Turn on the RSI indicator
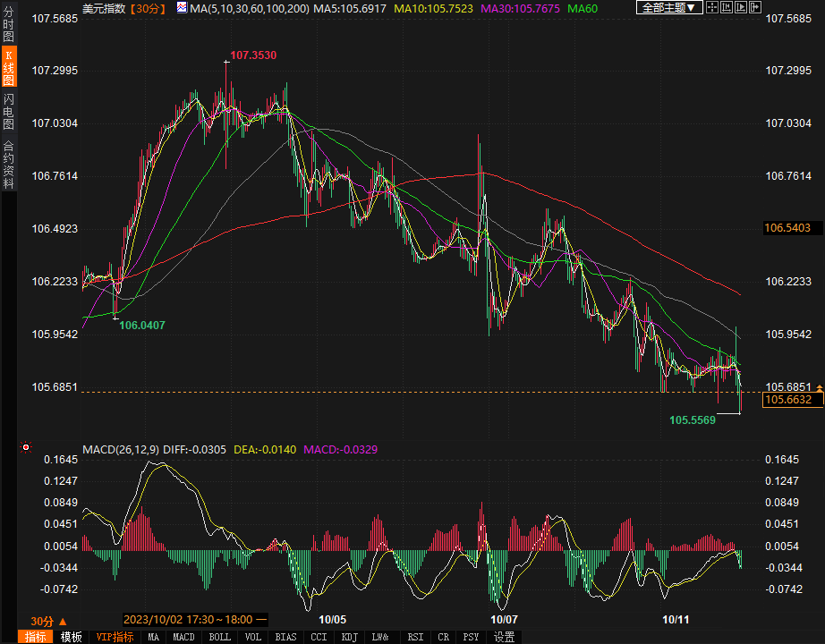The width and height of the screenshot is (825, 644). pos(415,637)
